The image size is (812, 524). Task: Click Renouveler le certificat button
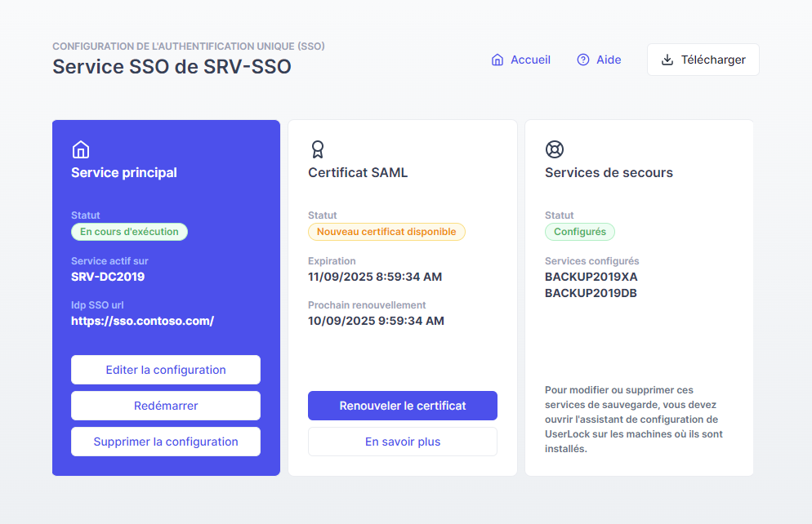403,406
